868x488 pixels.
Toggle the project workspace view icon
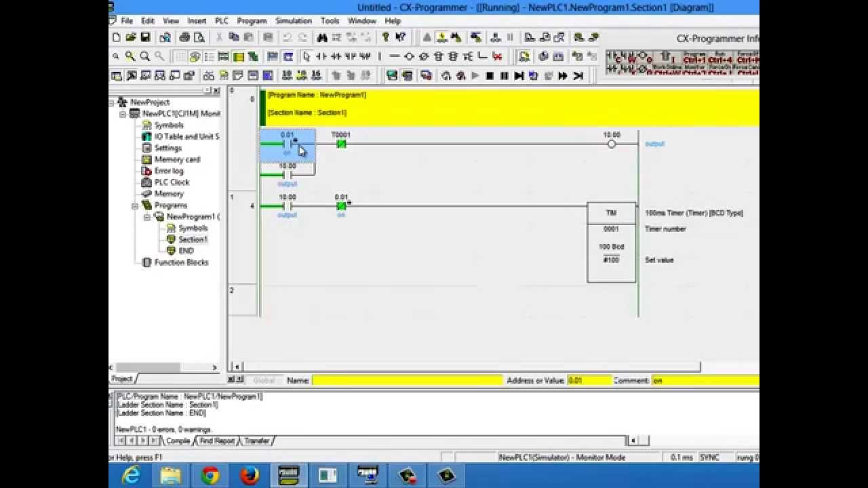tap(116, 75)
